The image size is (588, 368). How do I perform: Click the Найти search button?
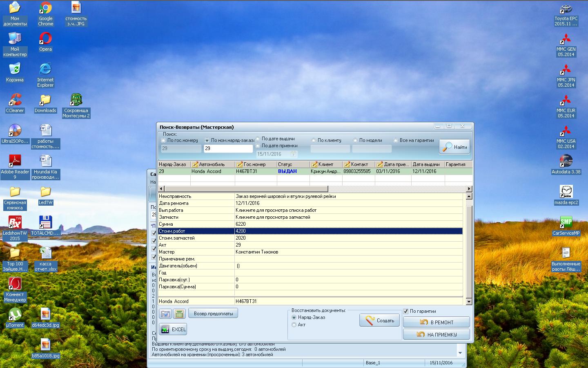[x=455, y=147]
